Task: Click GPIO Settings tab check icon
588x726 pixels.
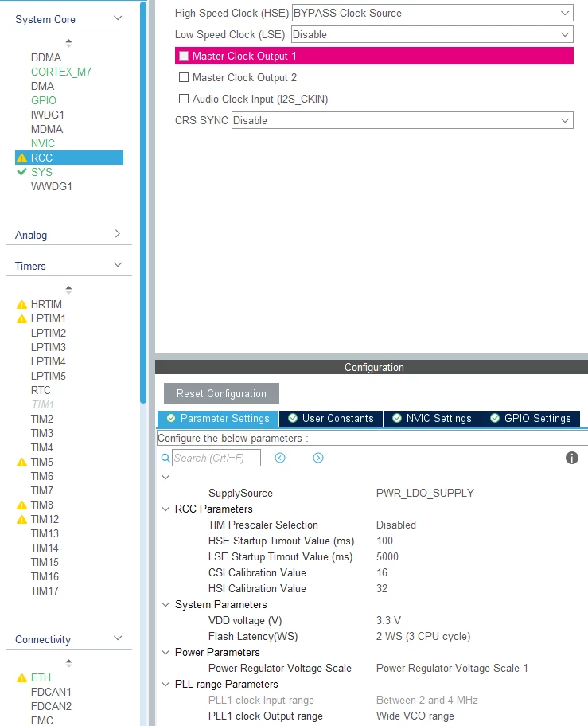Action: point(495,418)
